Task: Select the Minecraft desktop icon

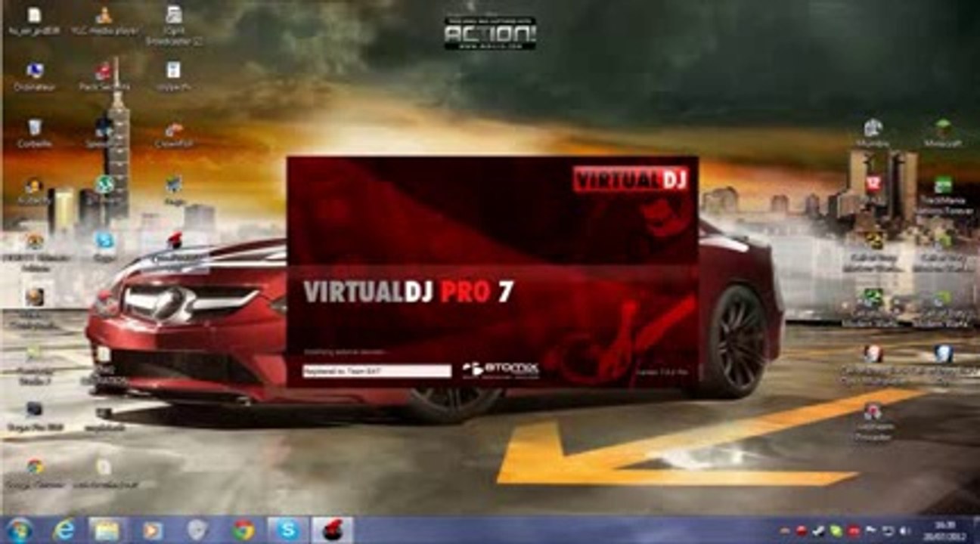Action: click(x=943, y=133)
